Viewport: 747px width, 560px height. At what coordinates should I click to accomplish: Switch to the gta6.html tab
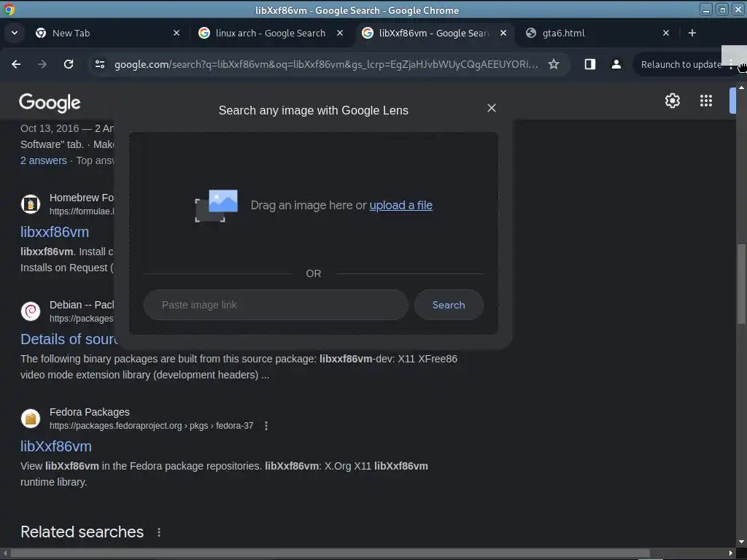[x=598, y=33]
